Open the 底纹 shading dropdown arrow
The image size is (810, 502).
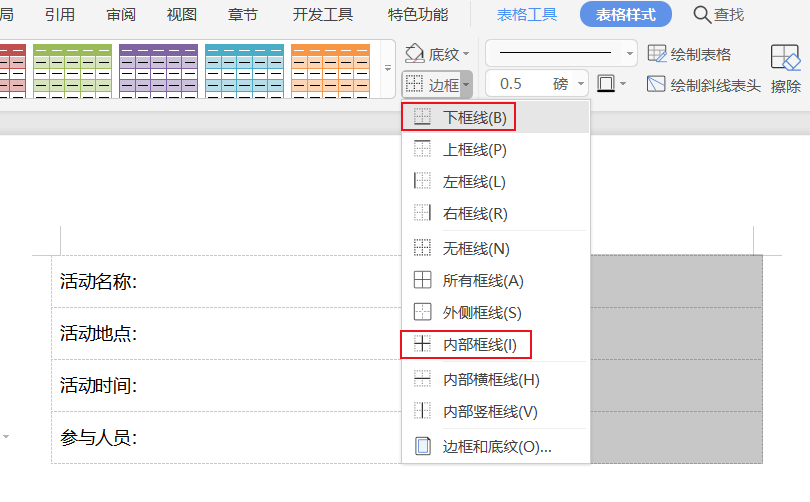(x=466, y=54)
